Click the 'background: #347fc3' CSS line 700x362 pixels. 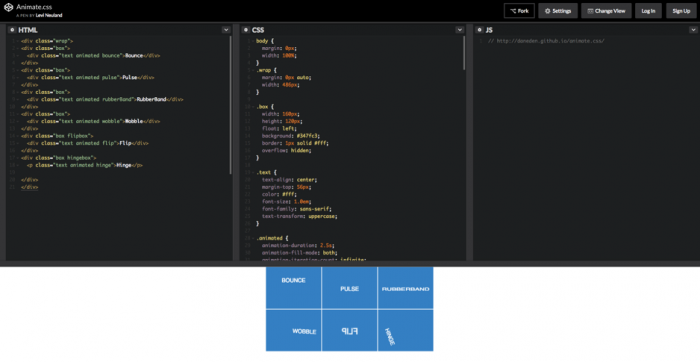click(x=291, y=136)
